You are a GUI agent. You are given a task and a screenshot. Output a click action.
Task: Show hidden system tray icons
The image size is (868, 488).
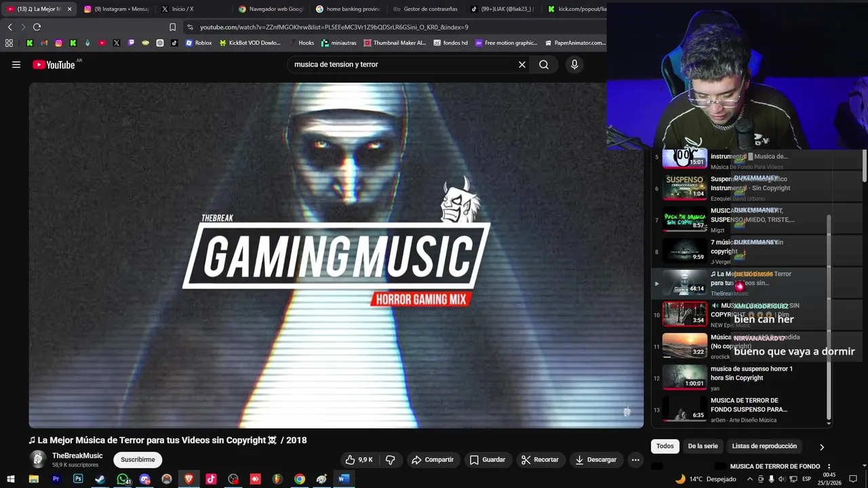pyautogui.click(x=749, y=479)
